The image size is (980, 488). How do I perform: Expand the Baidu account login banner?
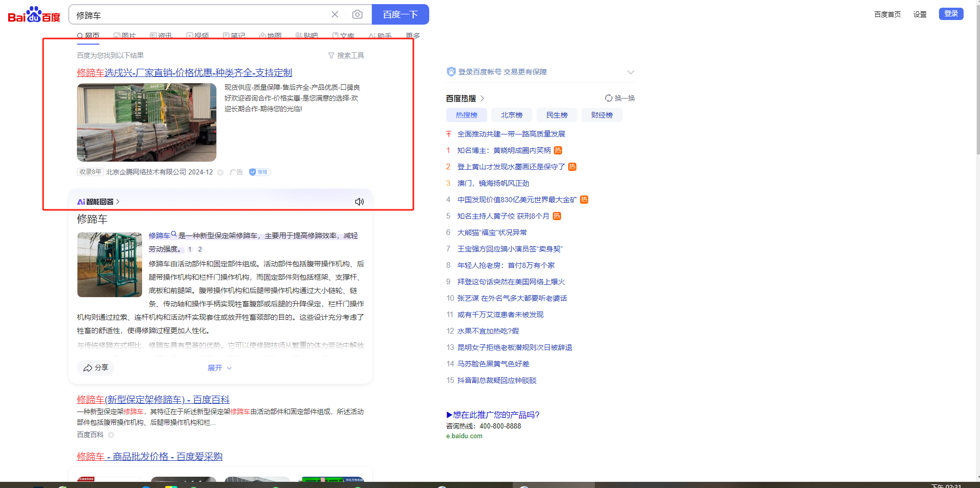coord(630,72)
